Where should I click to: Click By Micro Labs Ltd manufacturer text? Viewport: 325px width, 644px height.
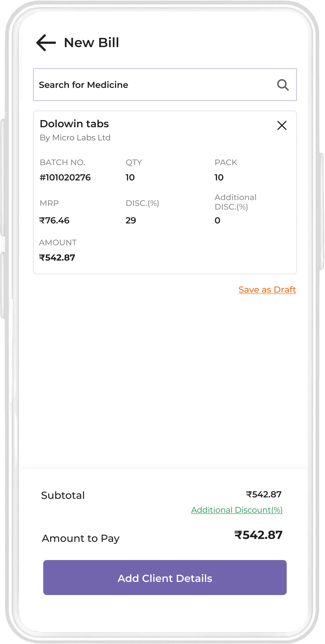click(75, 138)
